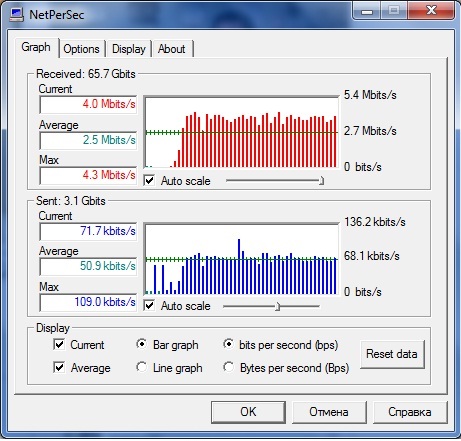Click the 5.4 Mbits/s scale label
This screenshot has width=461, height=441.
[370, 95]
